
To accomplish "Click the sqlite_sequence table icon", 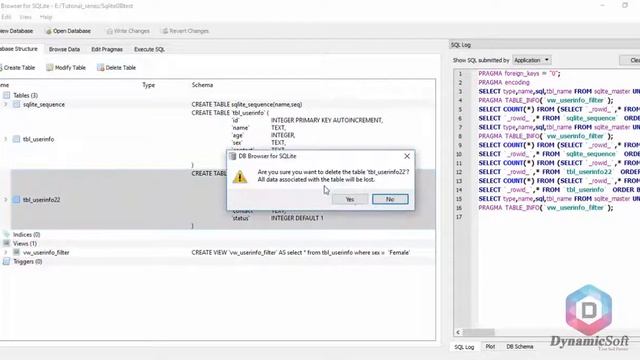I will 16,104.
